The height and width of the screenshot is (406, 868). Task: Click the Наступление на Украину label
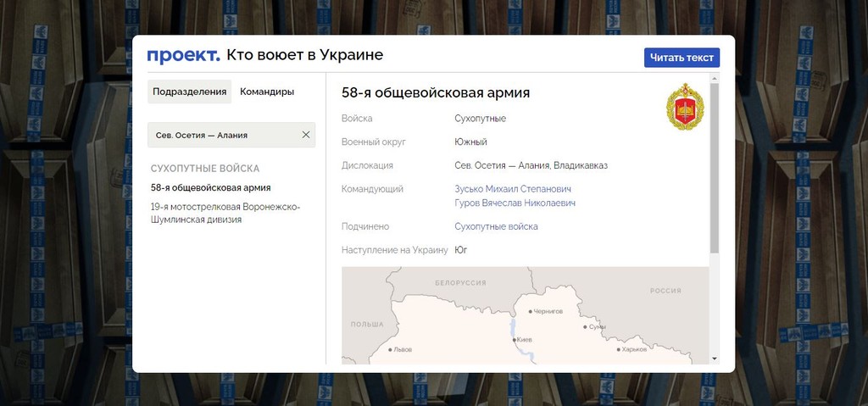pos(394,250)
